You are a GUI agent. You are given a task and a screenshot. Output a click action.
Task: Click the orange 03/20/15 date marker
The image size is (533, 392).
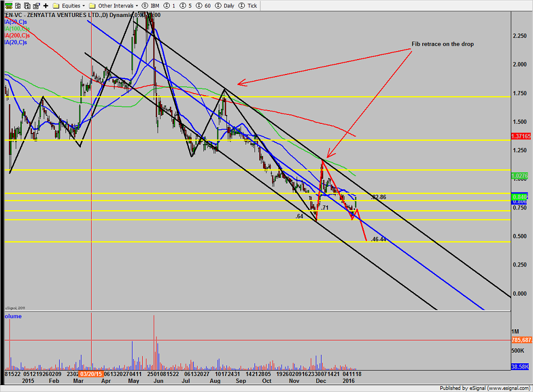(91, 374)
